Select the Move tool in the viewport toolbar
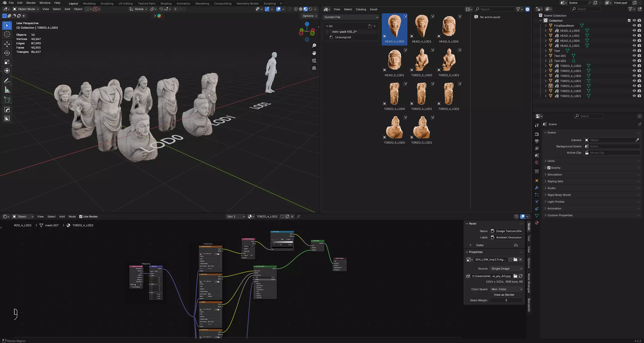Screen dimensions: 644x343 (7, 44)
